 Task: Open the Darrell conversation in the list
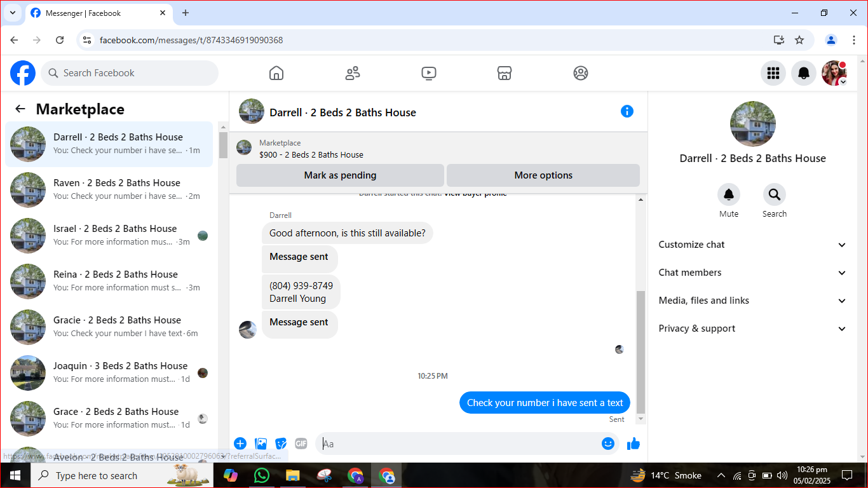tap(109, 144)
